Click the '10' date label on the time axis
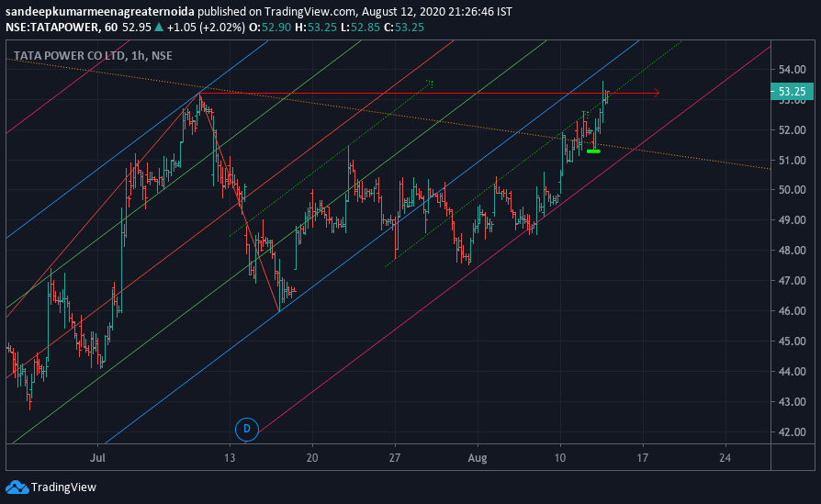Screen dimensions: 821x504 point(559,458)
